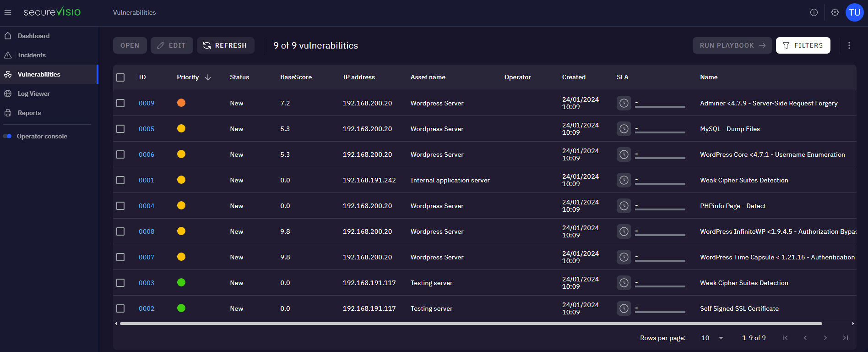Screen dimensions: 868x352
Task: Open settings gear icon
Action: pyautogui.click(x=835, y=12)
